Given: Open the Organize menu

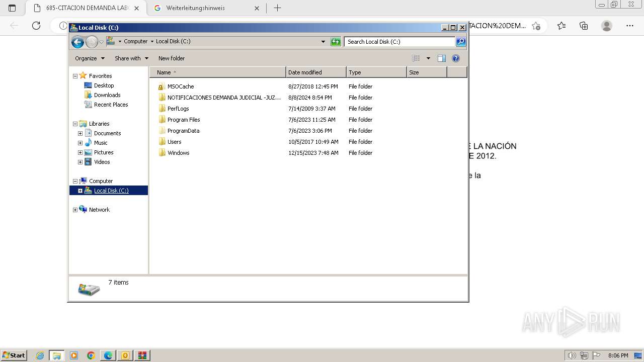Looking at the screenshot, I should pyautogui.click(x=90, y=58).
